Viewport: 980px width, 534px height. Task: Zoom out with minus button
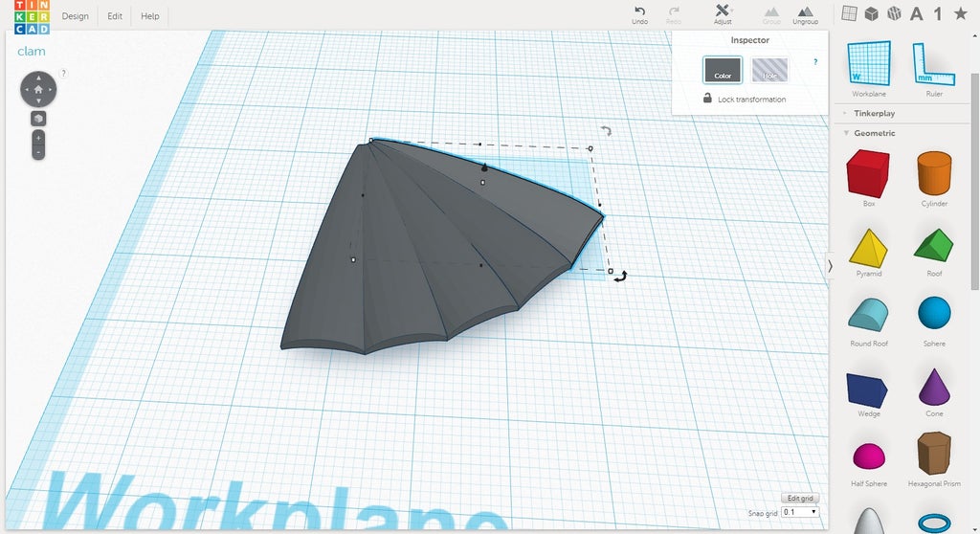click(x=38, y=152)
